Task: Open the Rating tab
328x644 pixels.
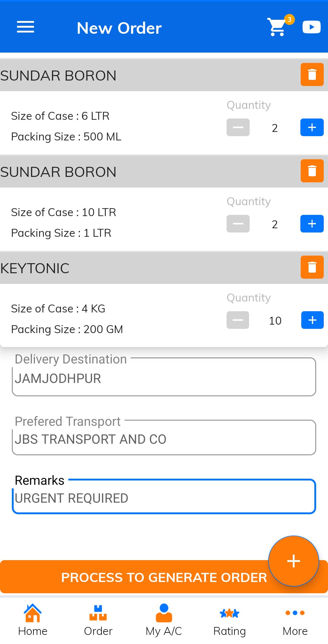Action: click(x=230, y=620)
